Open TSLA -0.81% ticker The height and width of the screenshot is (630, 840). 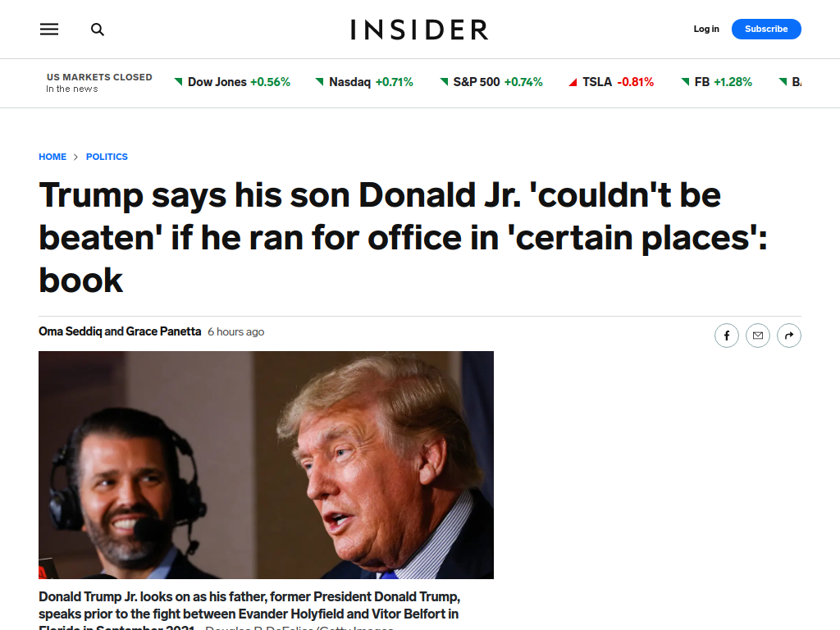[x=611, y=82]
